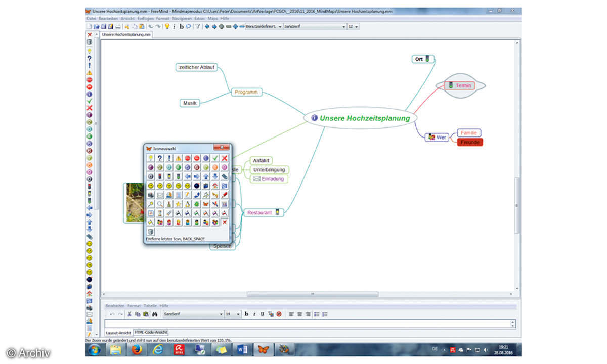
Task: Center-align the note text
Action: click(299, 314)
